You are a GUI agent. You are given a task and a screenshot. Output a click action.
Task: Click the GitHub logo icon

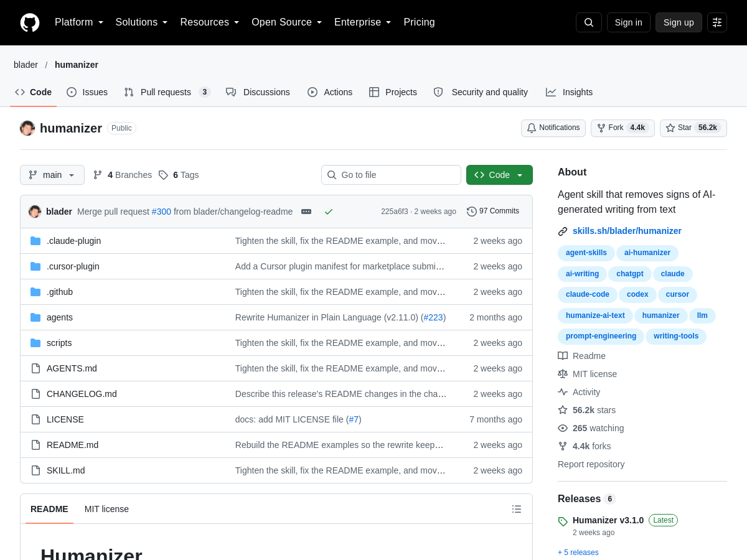pyautogui.click(x=30, y=22)
